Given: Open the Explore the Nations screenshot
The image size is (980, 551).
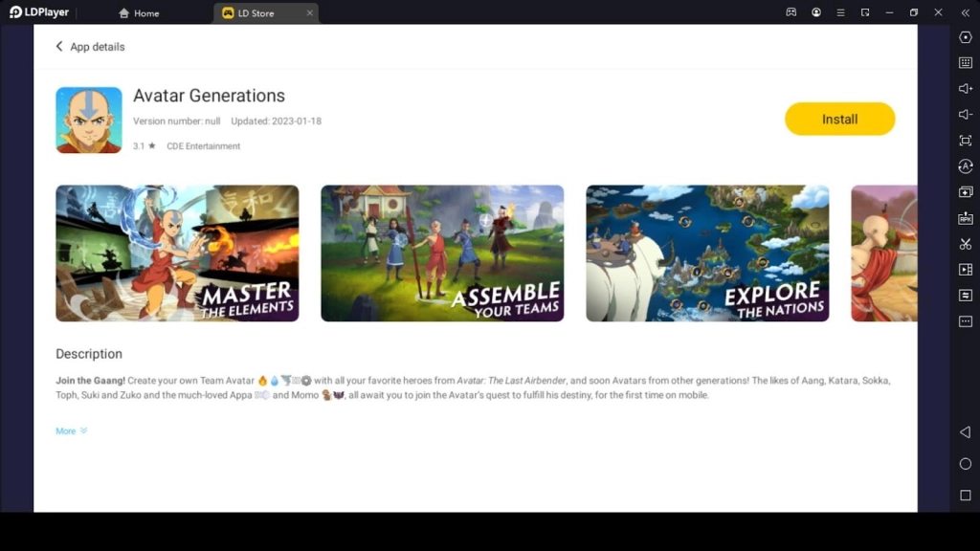Looking at the screenshot, I should 707,253.
